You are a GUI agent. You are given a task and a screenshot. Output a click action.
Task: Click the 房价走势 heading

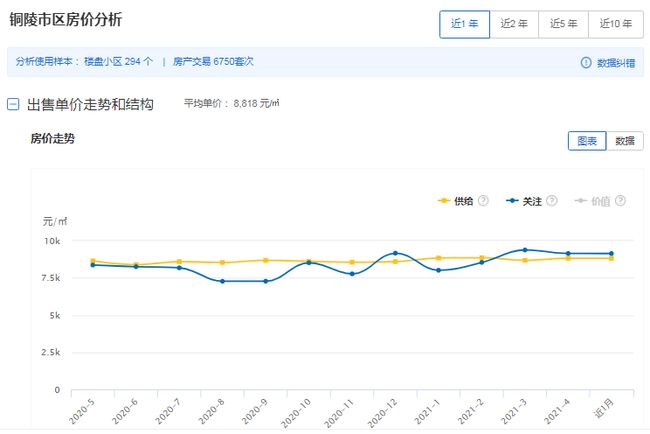pyautogui.click(x=53, y=138)
